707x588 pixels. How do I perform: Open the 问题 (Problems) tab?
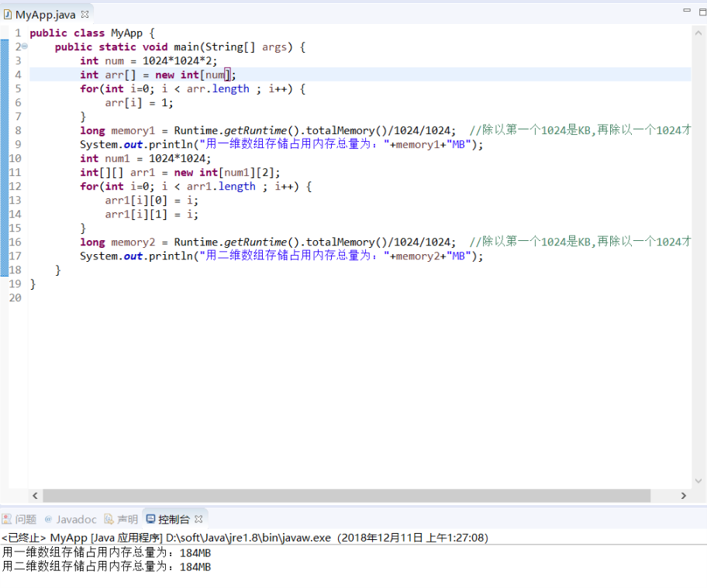(x=19, y=520)
